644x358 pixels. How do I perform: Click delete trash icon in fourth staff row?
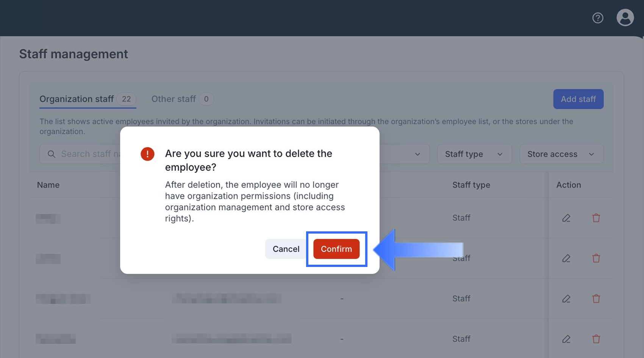tap(596, 339)
